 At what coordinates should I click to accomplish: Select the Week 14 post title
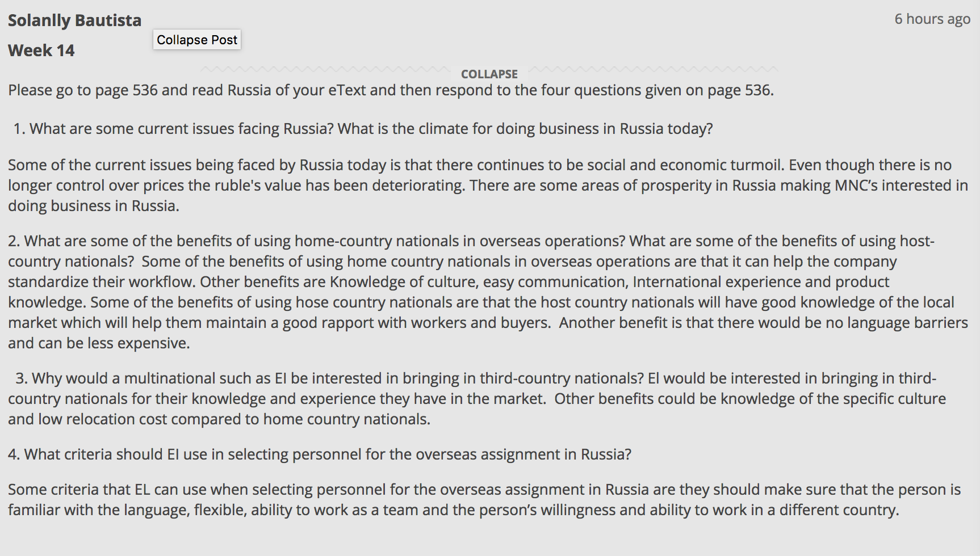click(x=41, y=50)
